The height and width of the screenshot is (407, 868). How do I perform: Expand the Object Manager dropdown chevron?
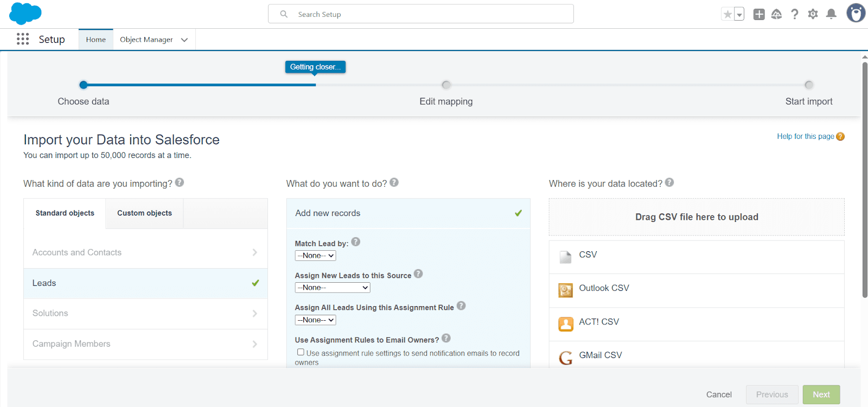pyautogui.click(x=184, y=40)
